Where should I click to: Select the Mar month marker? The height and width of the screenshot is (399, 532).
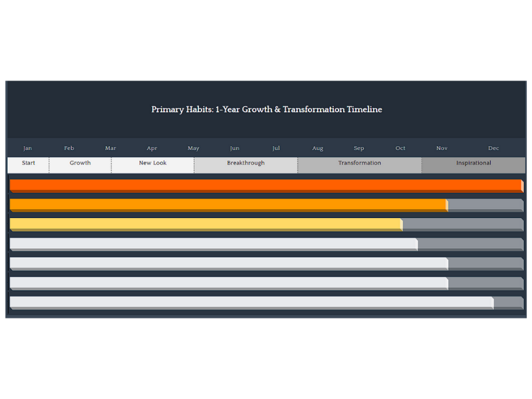click(110, 148)
